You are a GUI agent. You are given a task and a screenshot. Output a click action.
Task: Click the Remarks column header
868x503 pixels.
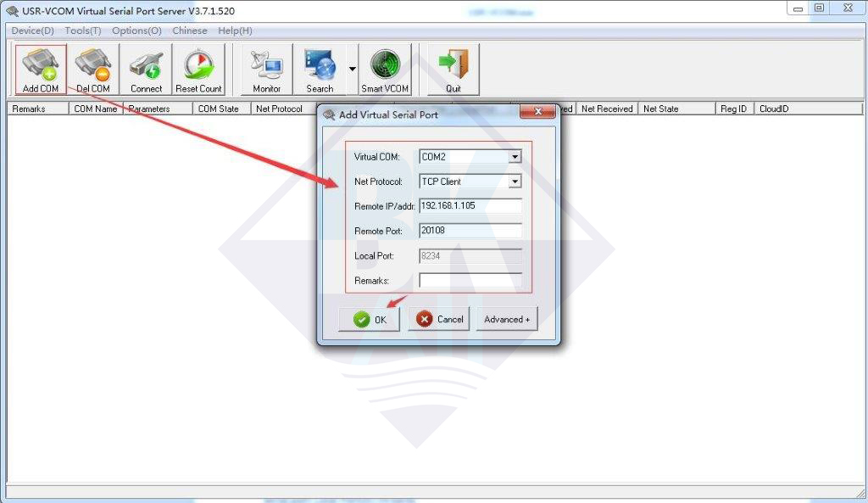(x=37, y=109)
